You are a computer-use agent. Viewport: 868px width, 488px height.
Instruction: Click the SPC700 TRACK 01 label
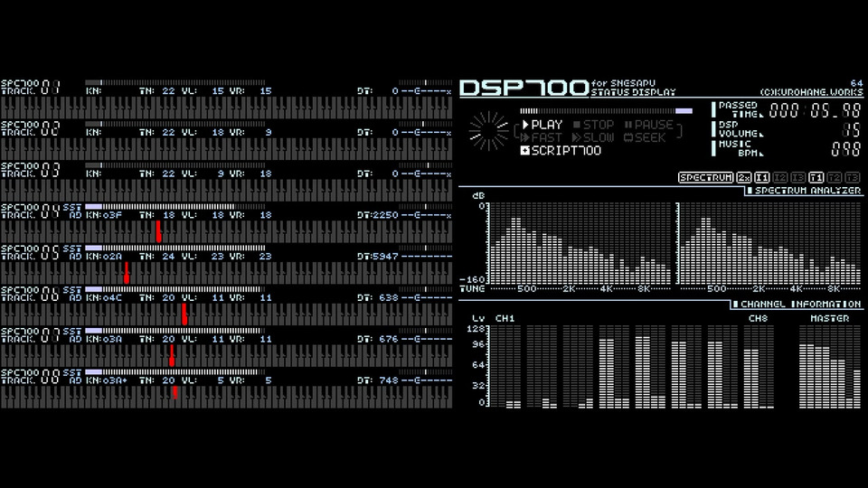pyautogui.click(x=30, y=88)
